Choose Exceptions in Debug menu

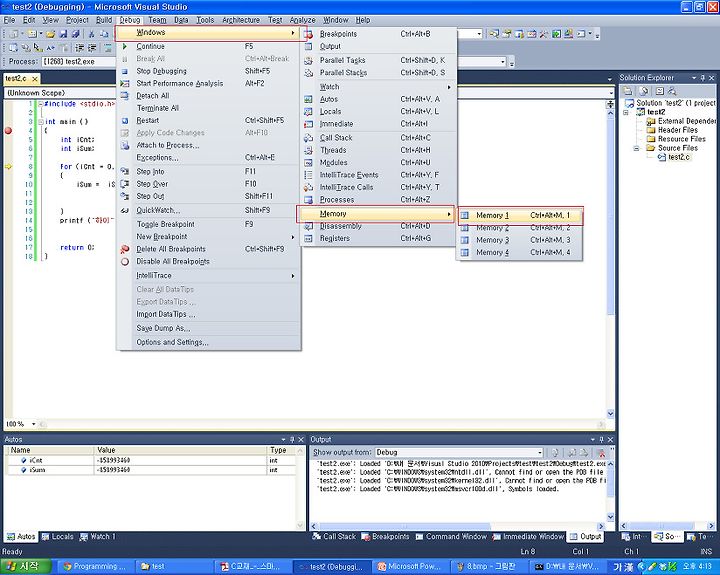209,158
